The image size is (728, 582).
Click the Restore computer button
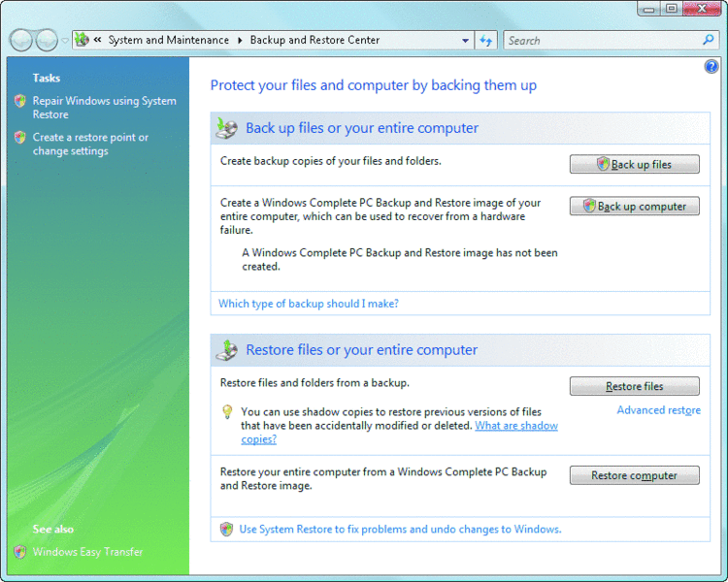[634, 475]
